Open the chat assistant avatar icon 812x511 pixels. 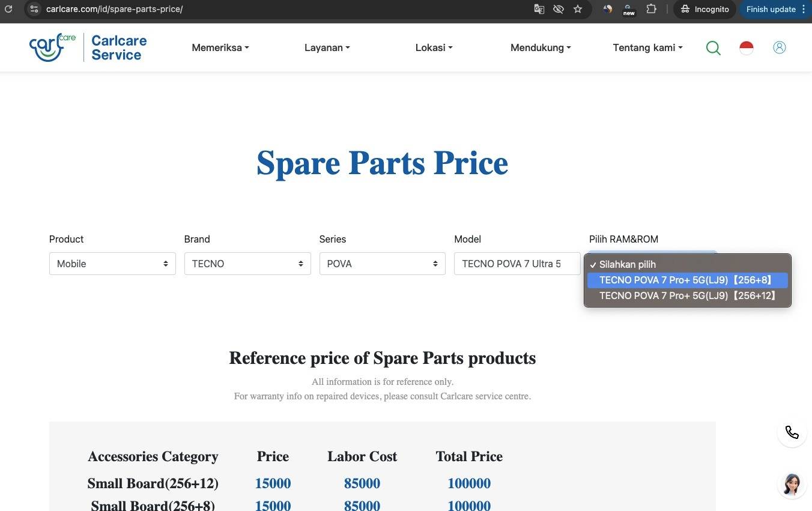pyautogui.click(x=792, y=484)
